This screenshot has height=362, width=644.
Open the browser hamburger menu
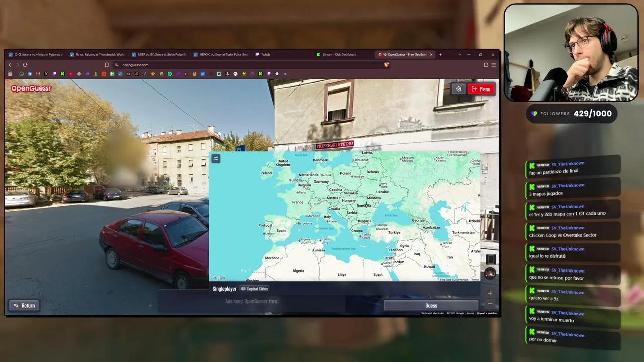pos(494,65)
